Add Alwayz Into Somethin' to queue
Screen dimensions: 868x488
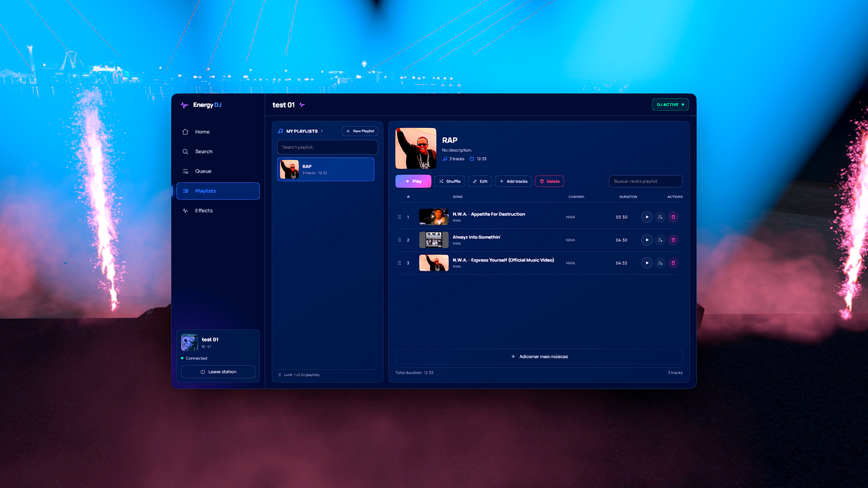(x=660, y=240)
